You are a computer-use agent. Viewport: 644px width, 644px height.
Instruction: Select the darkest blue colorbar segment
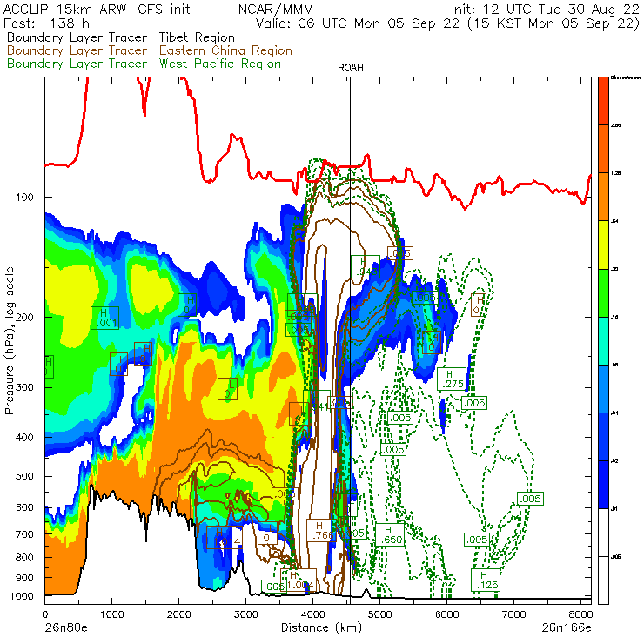603,485
